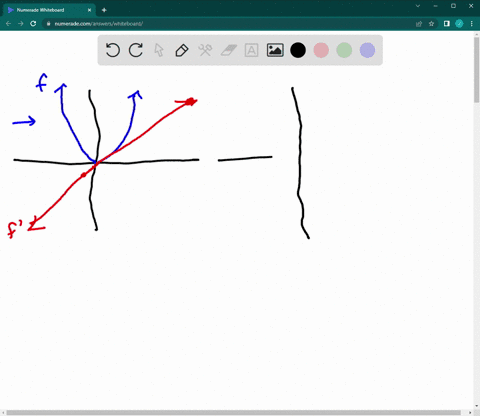
Task: View site security lock icon
Action: (49, 24)
